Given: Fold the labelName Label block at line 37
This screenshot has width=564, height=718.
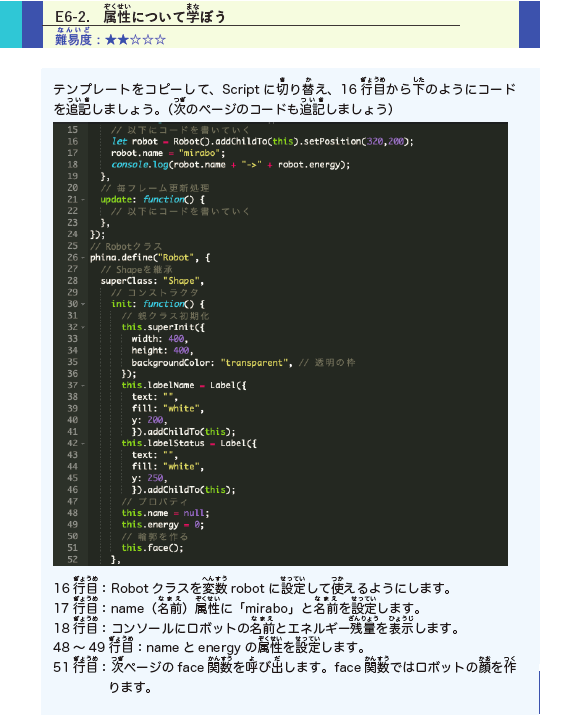Looking at the screenshot, I should [83, 386].
